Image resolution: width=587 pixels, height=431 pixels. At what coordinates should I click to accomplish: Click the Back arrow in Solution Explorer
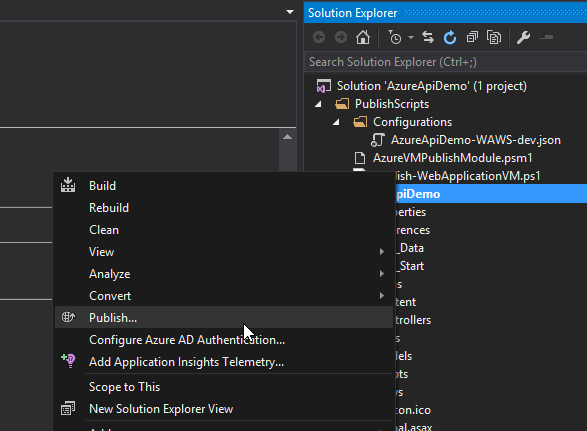point(319,37)
